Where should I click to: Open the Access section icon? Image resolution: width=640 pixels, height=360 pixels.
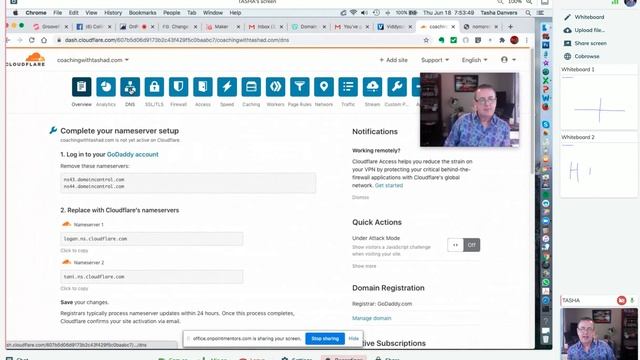[202, 87]
